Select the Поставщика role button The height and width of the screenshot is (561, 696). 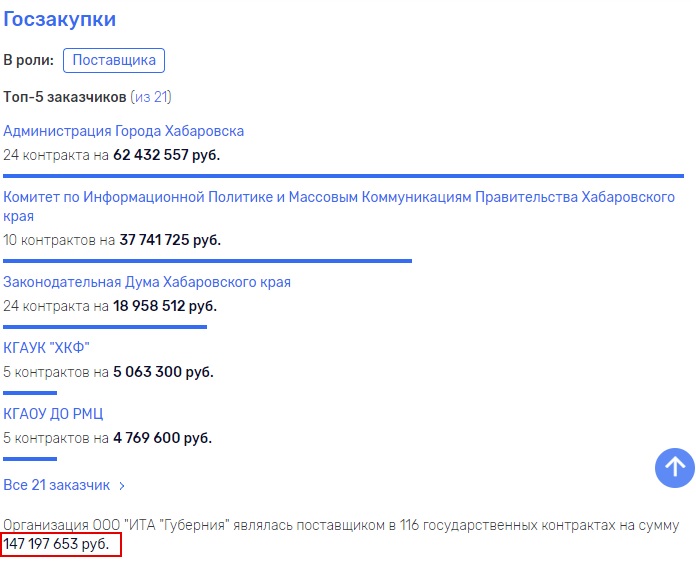pyautogui.click(x=114, y=60)
